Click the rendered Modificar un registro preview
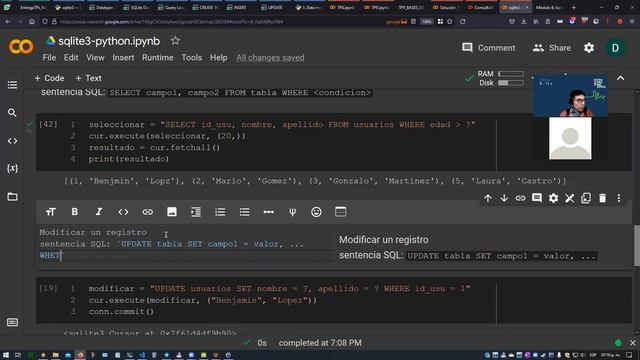Image resolution: width=640 pixels, height=360 pixels. coord(384,240)
